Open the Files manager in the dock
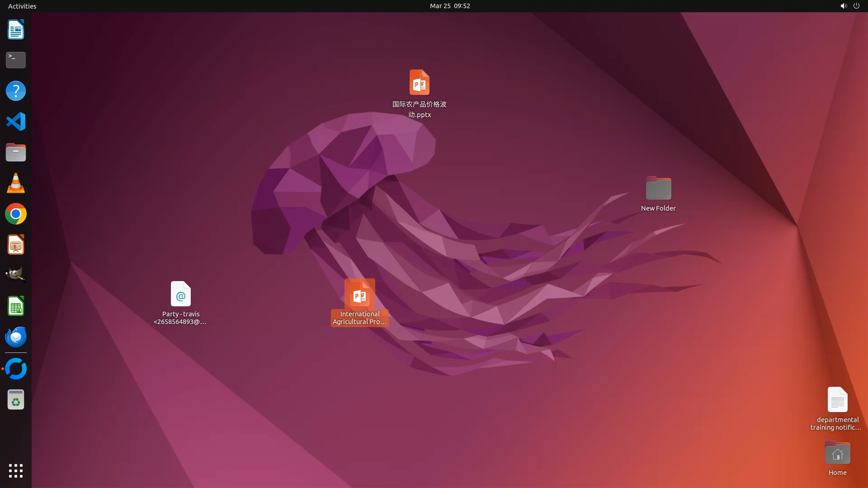Viewport: 868px width, 488px height. (16, 152)
